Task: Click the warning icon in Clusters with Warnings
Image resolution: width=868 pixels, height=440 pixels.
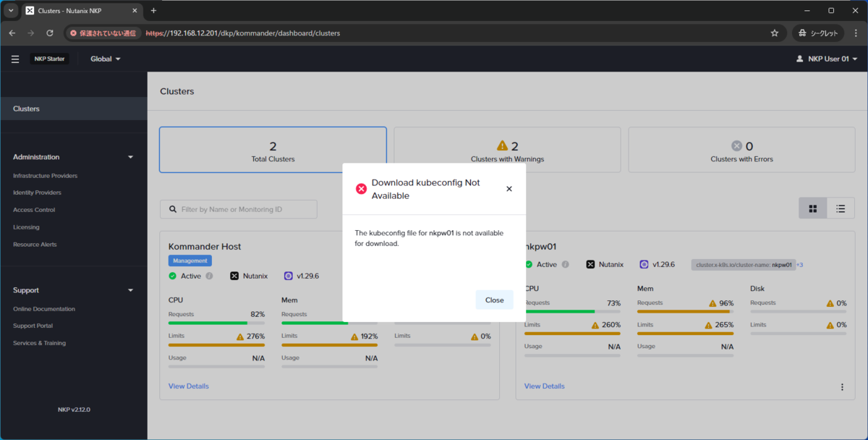Action: click(x=502, y=145)
